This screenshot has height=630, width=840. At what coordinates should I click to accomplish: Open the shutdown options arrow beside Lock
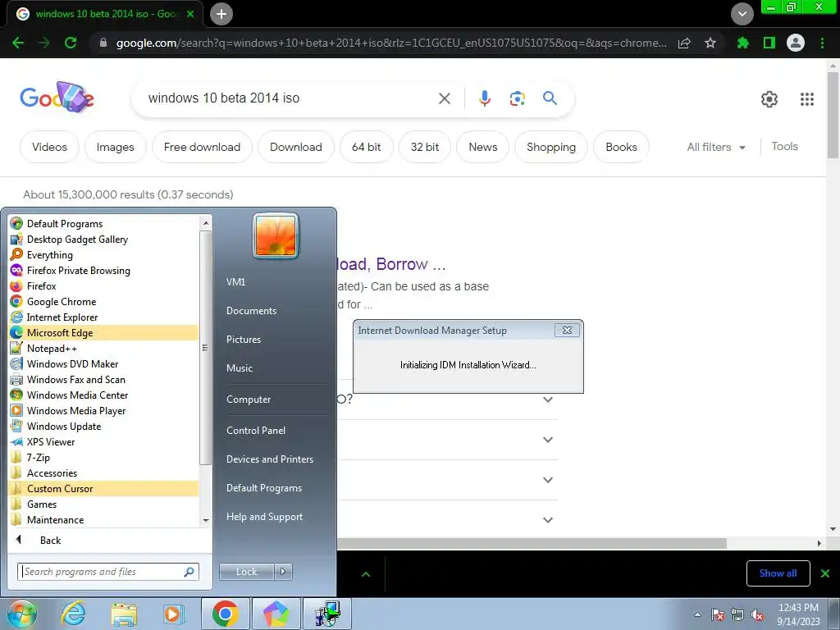283,572
